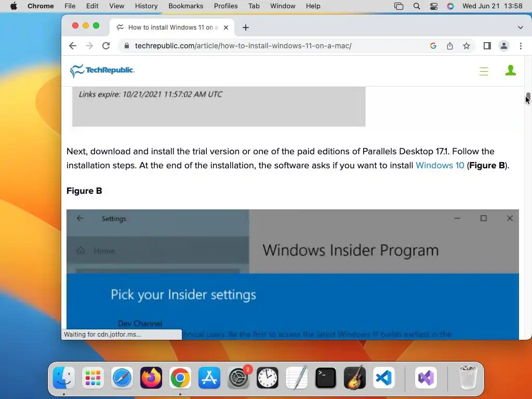This screenshot has width=532, height=399.
Task: Click the page vertical scrollbar thumb
Action: pyautogui.click(x=528, y=98)
